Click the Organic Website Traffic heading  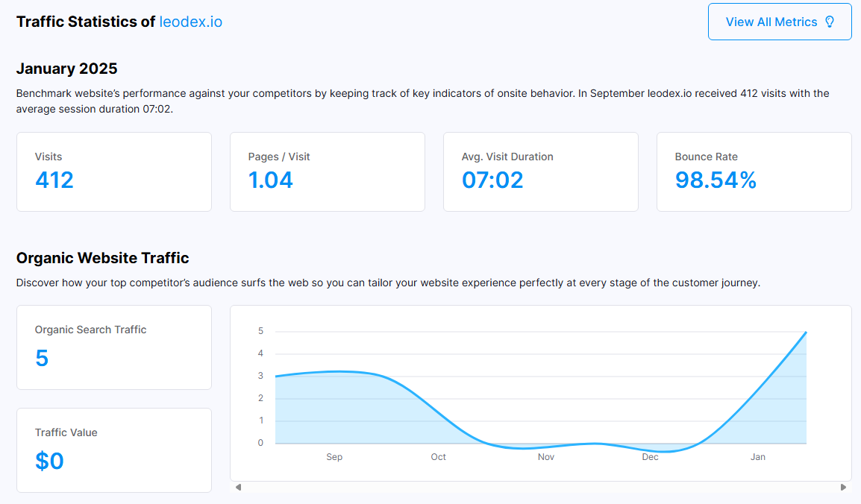[103, 258]
